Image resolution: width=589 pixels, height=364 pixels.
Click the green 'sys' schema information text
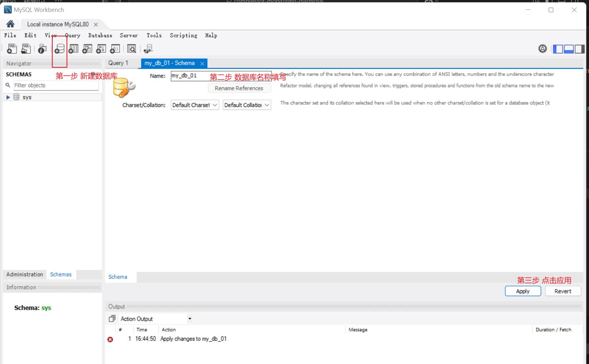pyautogui.click(x=46, y=308)
